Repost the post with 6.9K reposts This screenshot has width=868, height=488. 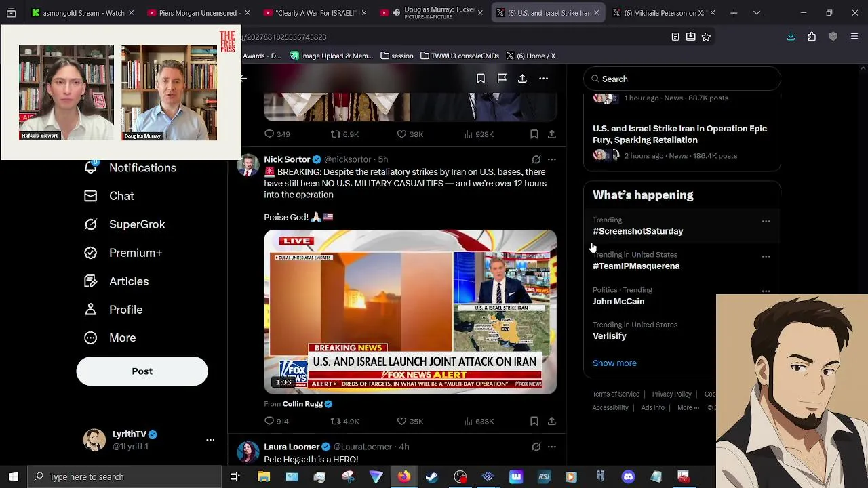pyautogui.click(x=344, y=134)
